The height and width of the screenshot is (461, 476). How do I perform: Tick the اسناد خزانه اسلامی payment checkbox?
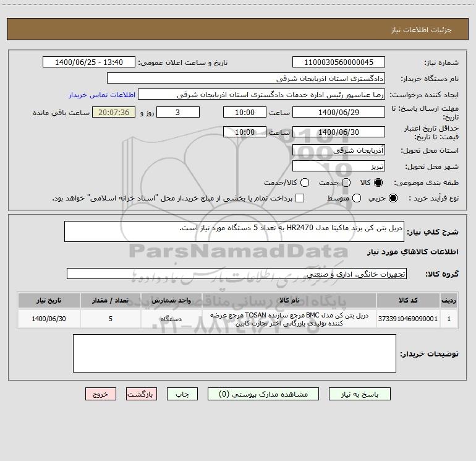(300, 198)
